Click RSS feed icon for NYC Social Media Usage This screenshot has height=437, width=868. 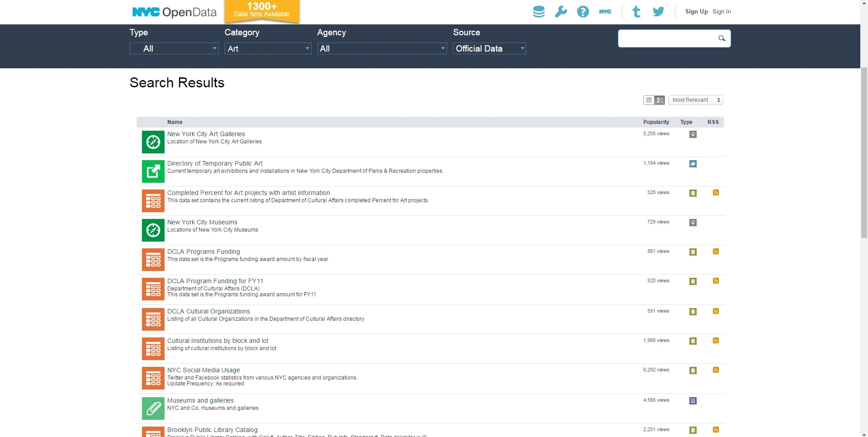(x=716, y=370)
